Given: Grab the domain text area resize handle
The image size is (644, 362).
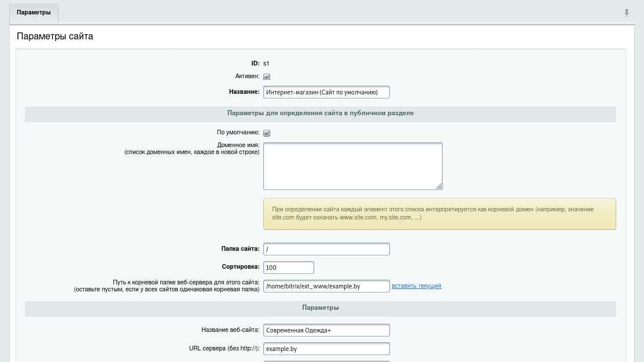Looking at the screenshot, I should (x=439, y=187).
